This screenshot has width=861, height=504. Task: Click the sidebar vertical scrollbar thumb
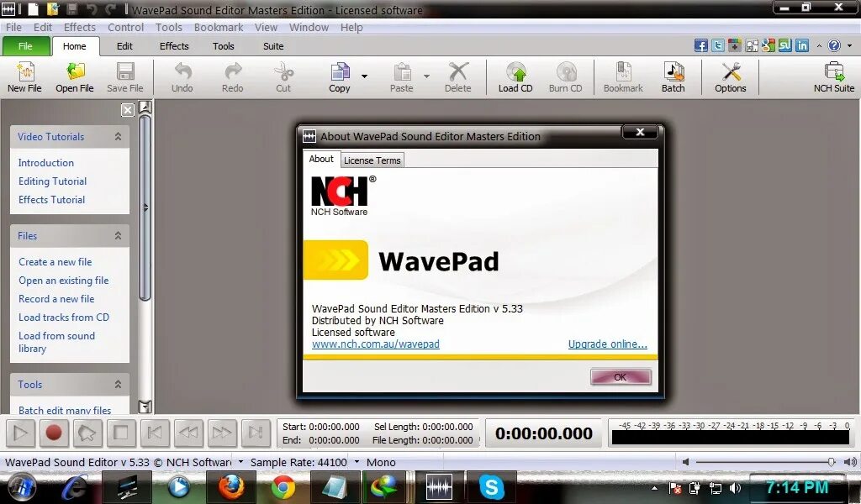click(145, 208)
